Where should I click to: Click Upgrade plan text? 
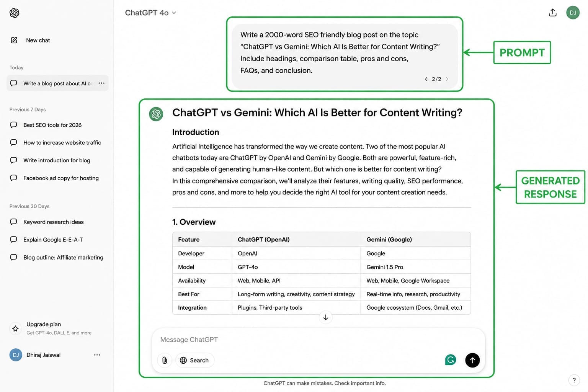(44, 324)
